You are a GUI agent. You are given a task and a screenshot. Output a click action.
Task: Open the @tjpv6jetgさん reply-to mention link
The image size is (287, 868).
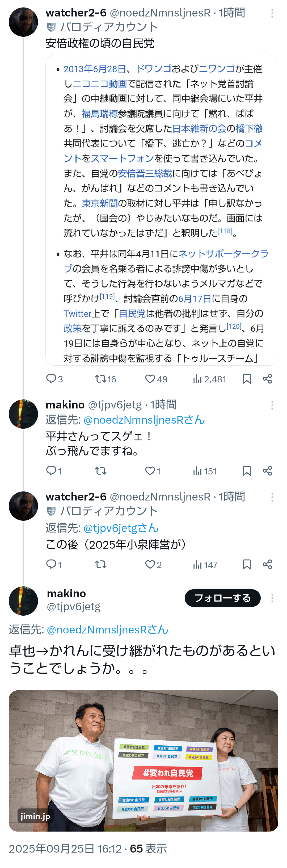click(x=121, y=528)
